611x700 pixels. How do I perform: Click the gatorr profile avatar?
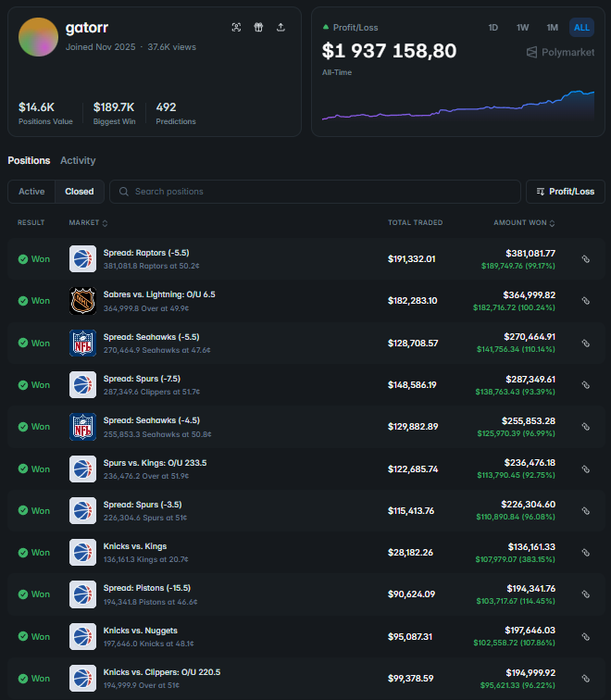(x=38, y=37)
